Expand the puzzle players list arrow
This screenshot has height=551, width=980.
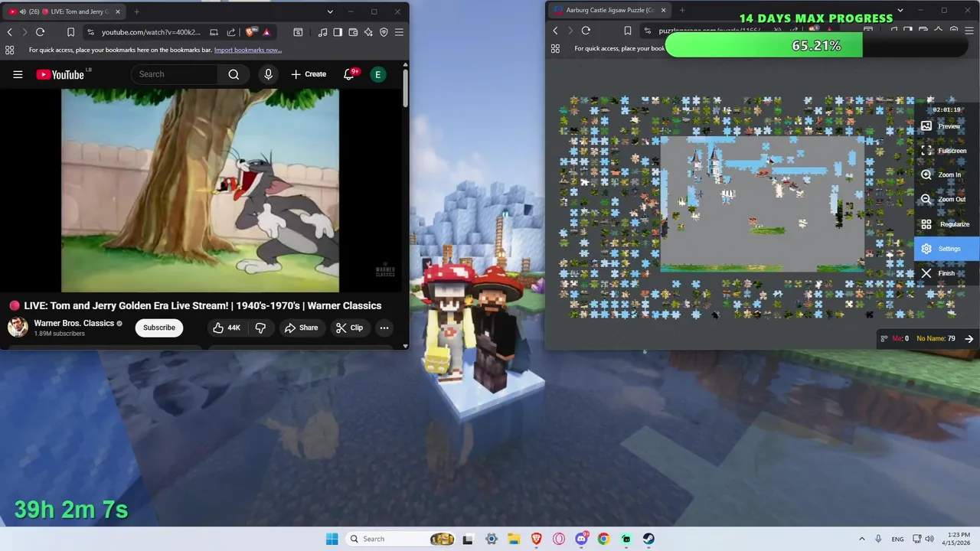point(969,338)
